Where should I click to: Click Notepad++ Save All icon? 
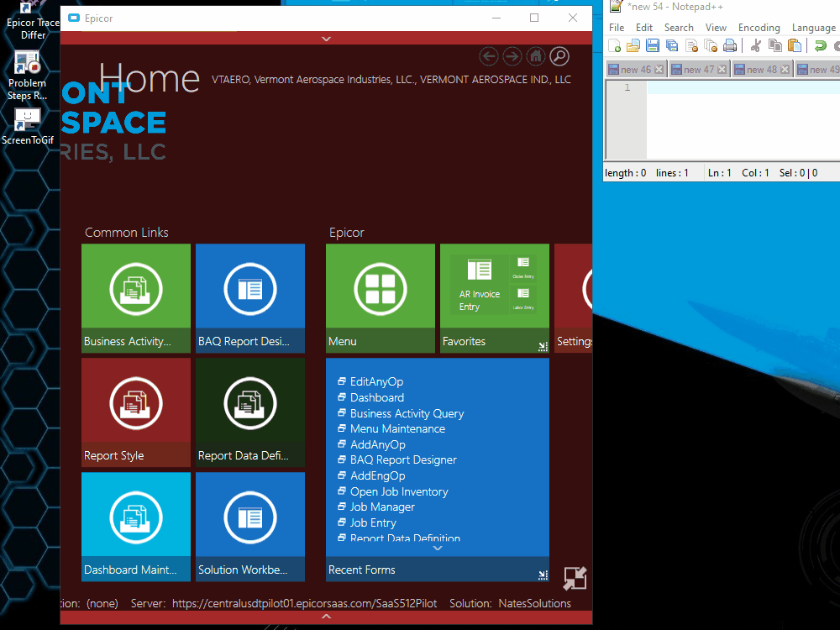(x=672, y=45)
